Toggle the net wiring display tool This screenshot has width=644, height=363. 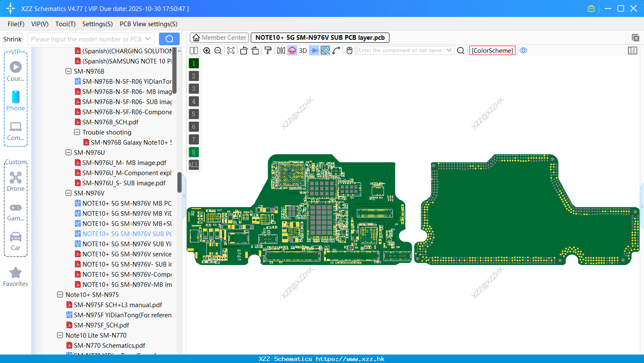coord(325,50)
